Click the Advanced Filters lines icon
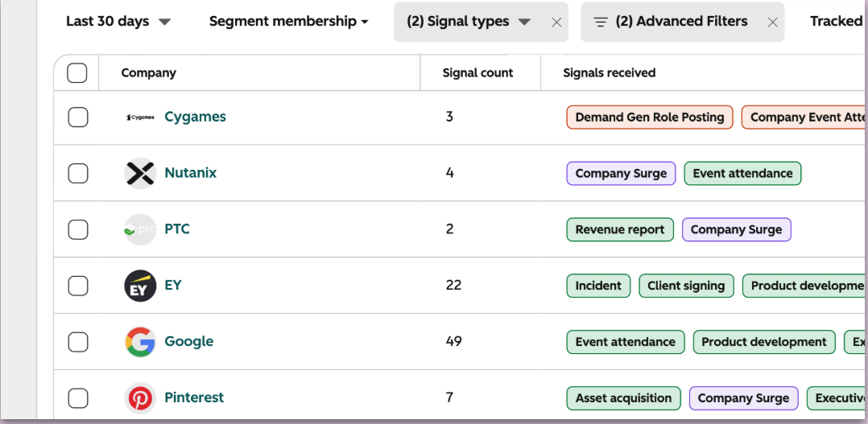 click(x=601, y=22)
